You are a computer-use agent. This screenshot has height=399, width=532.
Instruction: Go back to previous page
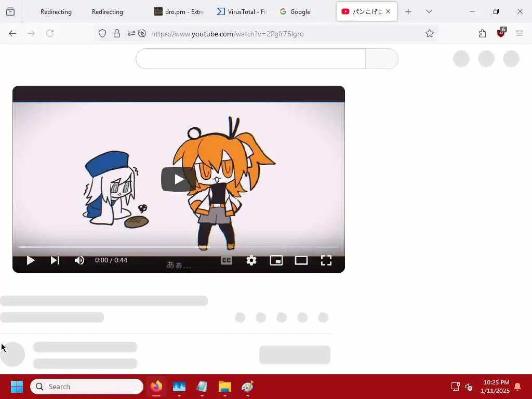click(x=12, y=33)
